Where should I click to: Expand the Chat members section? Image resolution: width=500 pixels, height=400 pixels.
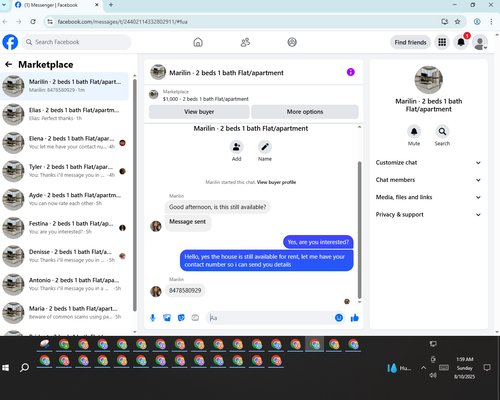(429, 180)
